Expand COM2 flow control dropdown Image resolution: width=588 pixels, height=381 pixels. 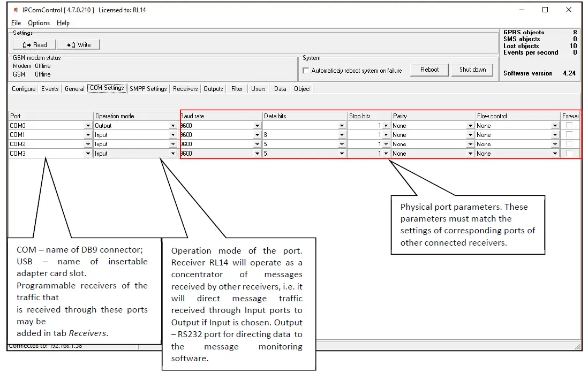click(555, 144)
